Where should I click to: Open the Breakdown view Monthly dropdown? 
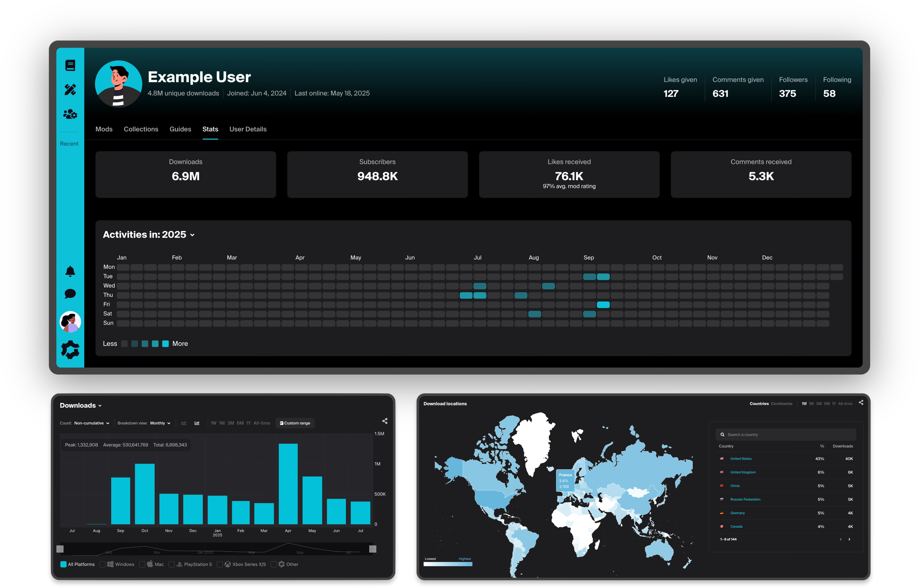(160, 423)
